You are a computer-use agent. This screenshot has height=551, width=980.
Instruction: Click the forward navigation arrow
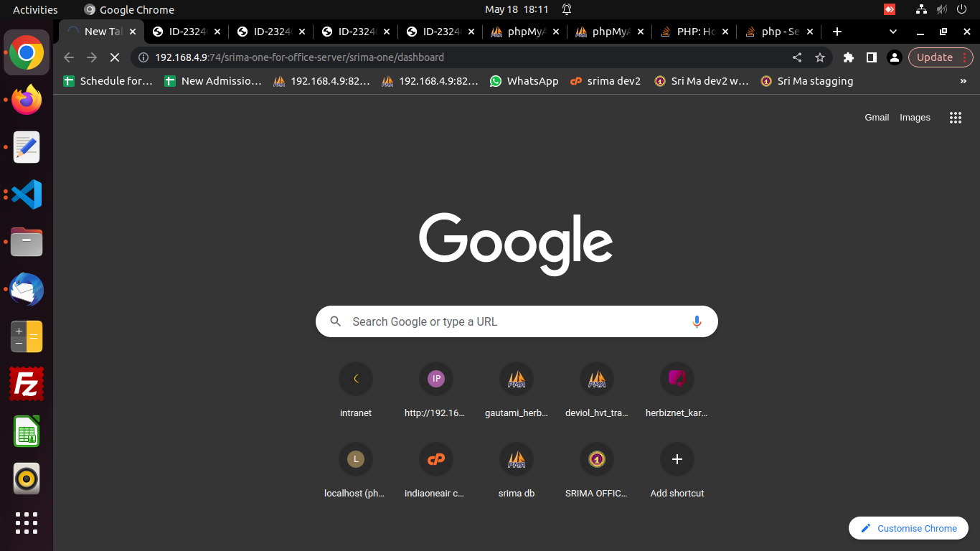click(92, 57)
